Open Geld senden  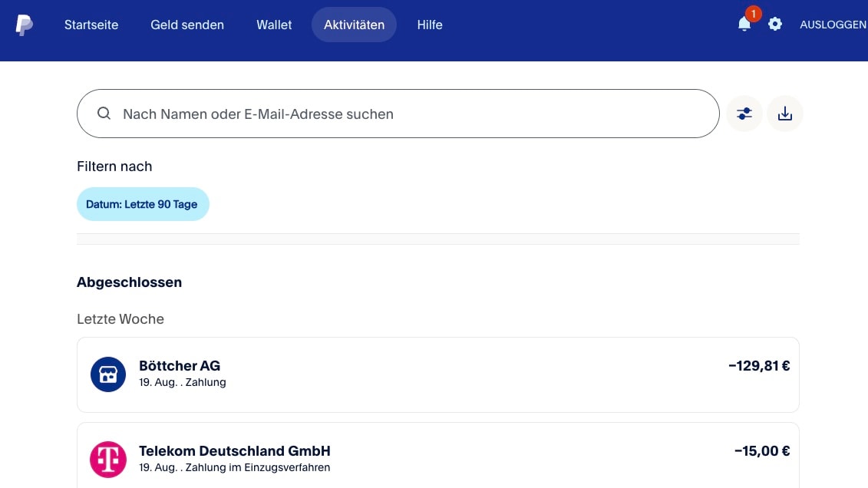tap(187, 25)
